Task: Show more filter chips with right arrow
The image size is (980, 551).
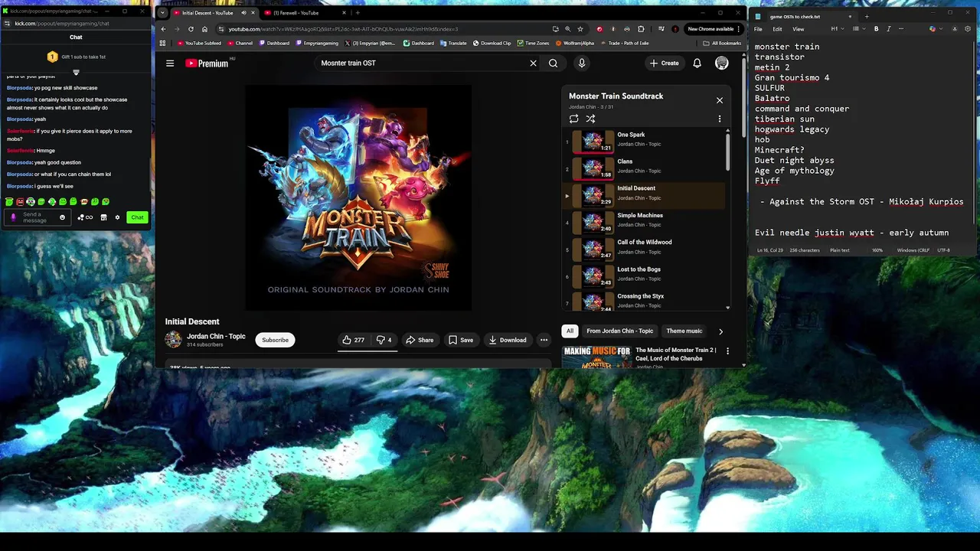Action: pos(720,331)
